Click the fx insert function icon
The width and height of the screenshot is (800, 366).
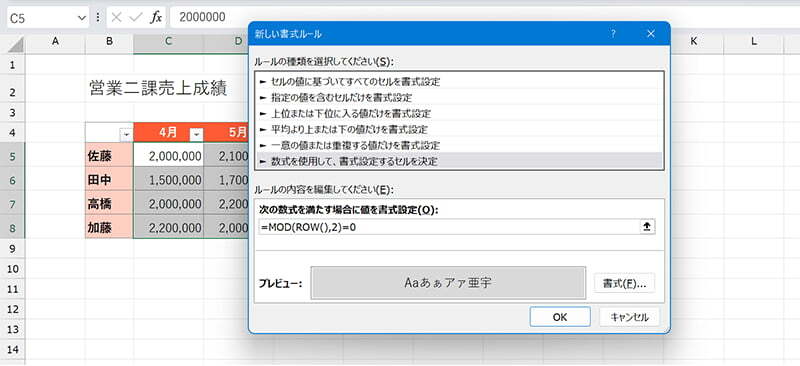(x=156, y=17)
